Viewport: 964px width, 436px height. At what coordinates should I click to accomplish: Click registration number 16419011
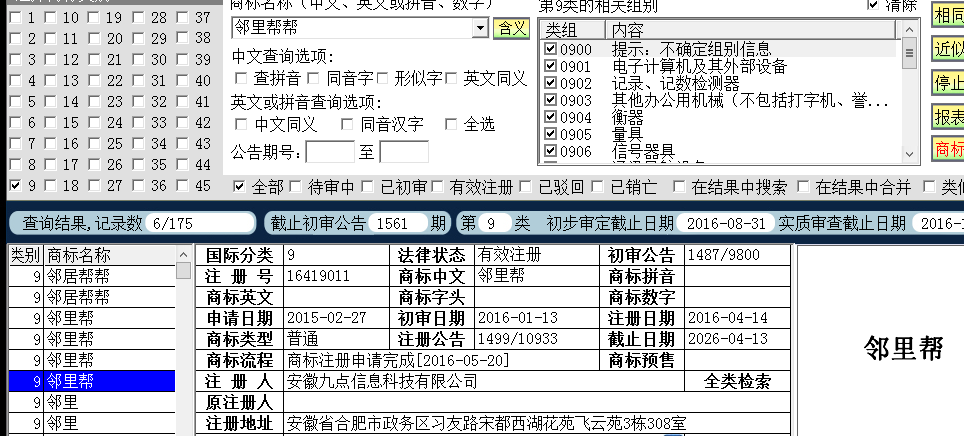318,275
